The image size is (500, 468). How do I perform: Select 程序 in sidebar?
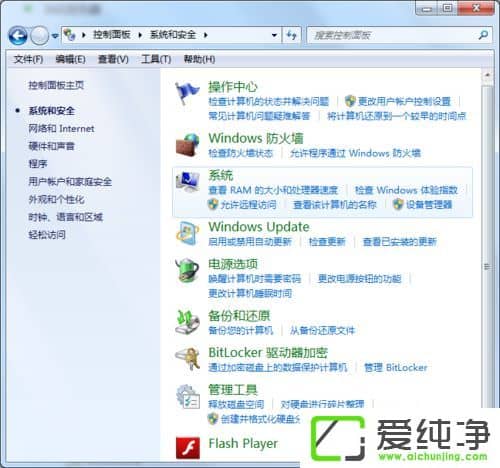[x=38, y=164]
